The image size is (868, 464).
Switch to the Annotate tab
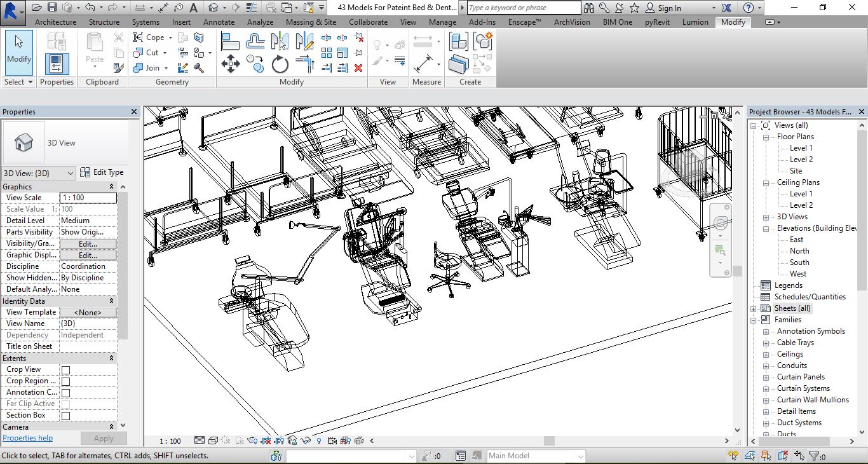(219, 22)
